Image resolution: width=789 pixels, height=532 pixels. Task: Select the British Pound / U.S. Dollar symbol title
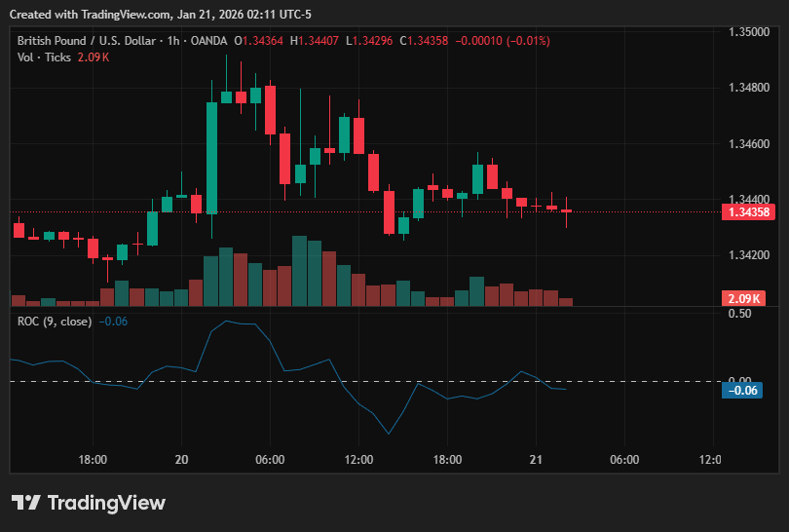87,41
